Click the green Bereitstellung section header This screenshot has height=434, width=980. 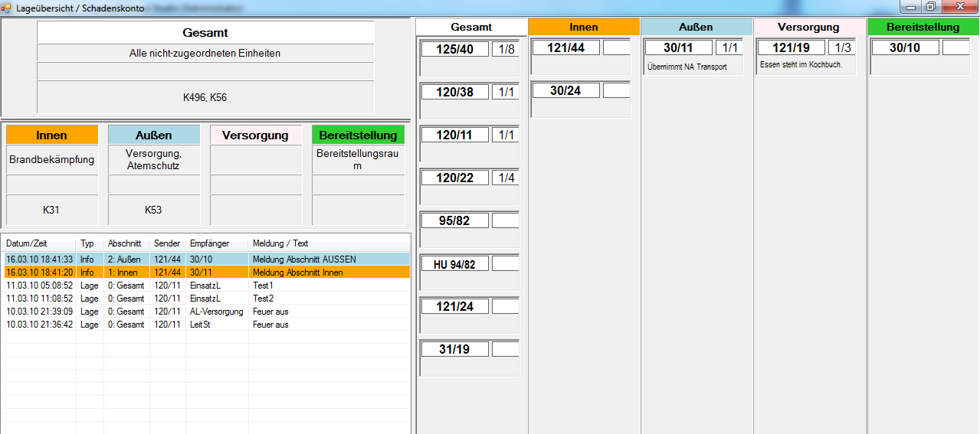358,135
